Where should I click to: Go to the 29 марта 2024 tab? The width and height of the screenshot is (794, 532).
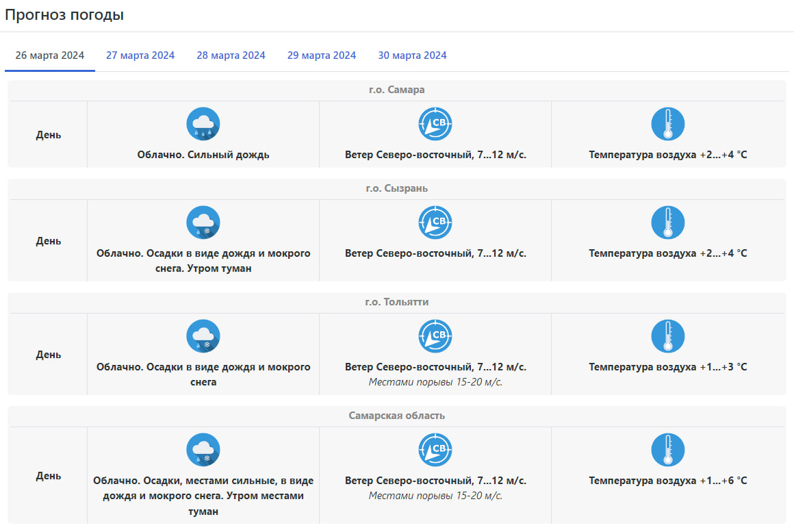322,55
